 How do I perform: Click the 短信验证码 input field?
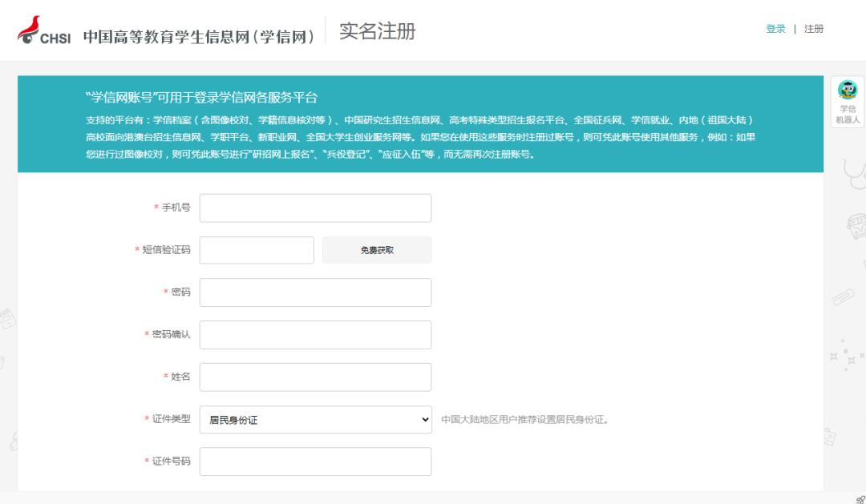point(257,250)
